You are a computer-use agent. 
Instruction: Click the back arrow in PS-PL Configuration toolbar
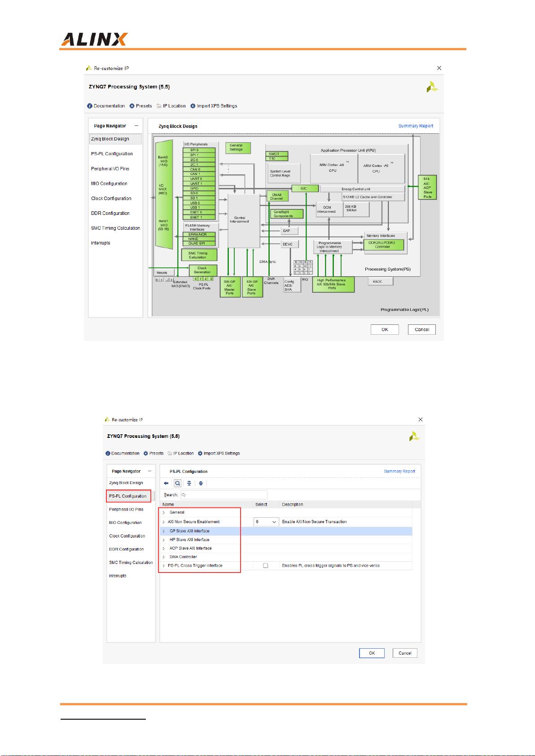[x=166, y=483]
